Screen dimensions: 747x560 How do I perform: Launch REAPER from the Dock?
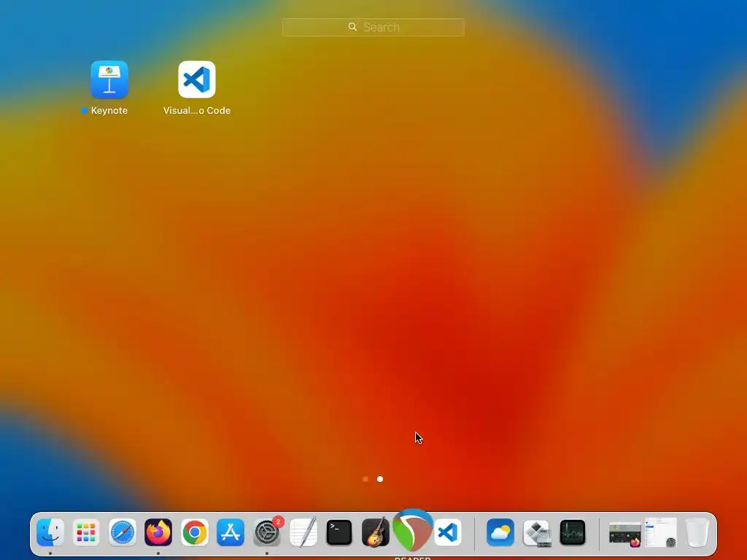(x=413, y=529)
